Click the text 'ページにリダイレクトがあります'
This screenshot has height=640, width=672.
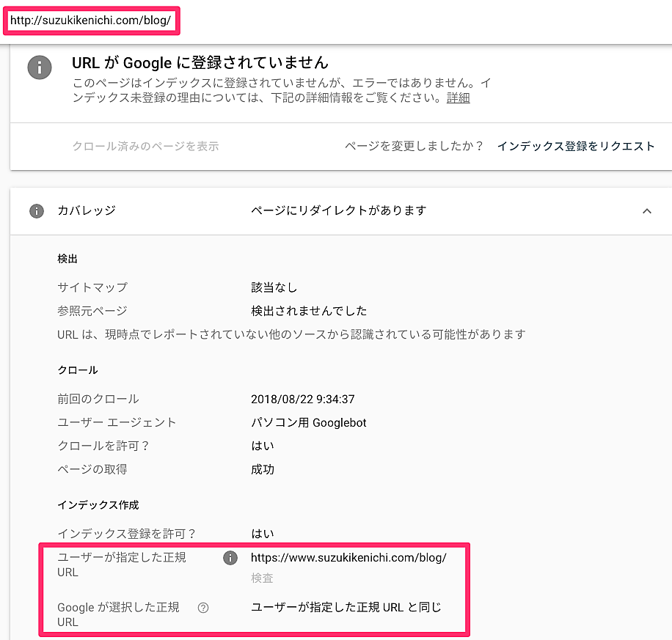(339, 210)
